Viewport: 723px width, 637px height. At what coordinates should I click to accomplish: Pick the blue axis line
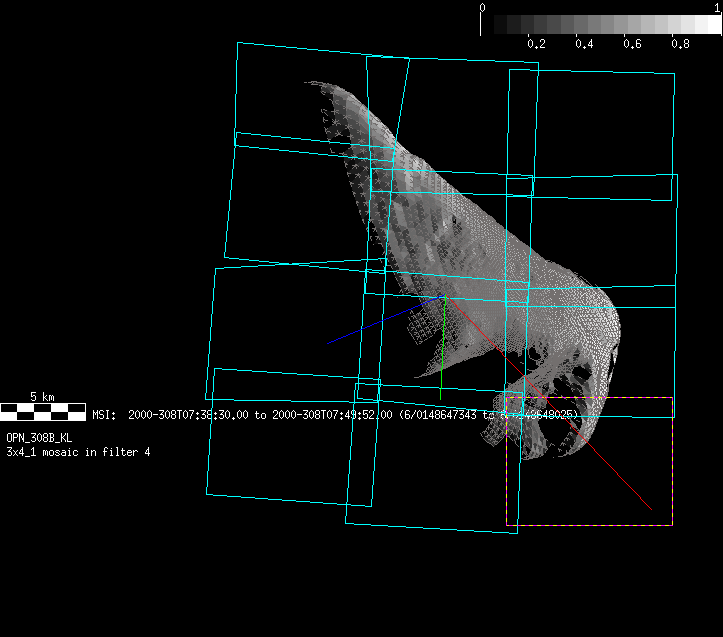click(385, 320)
